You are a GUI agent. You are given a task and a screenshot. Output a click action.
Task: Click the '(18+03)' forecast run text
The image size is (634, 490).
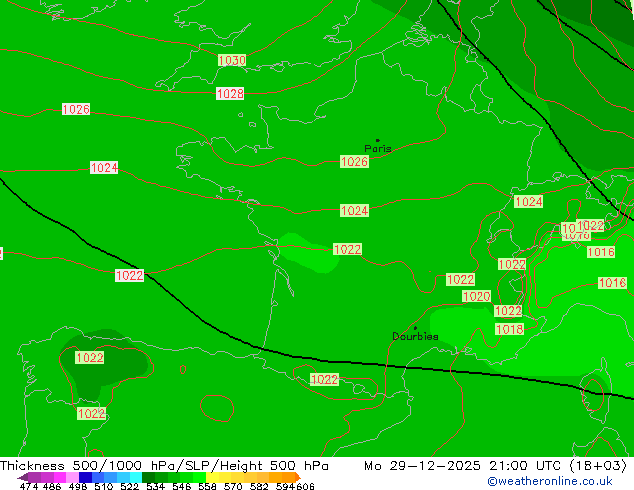(x=598, y=466)
